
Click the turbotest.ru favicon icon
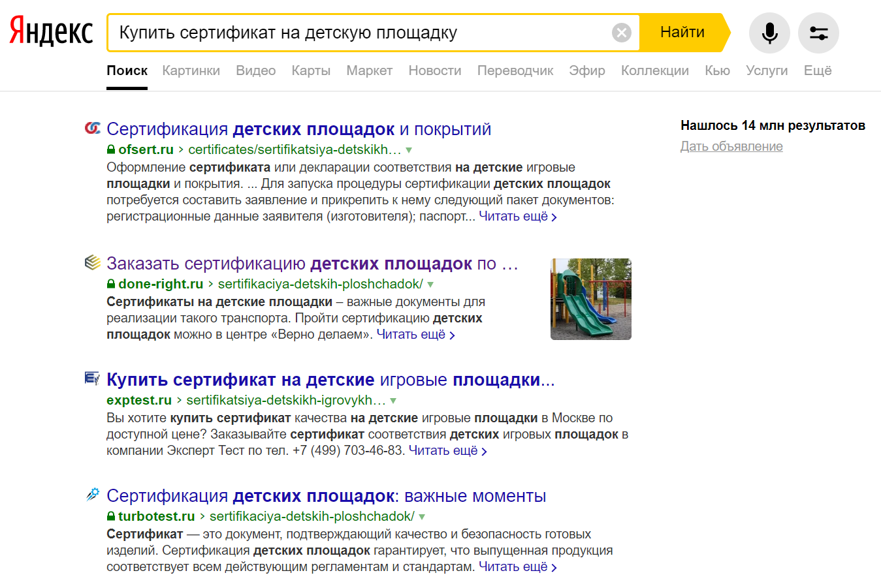click(x=93, y=495)
